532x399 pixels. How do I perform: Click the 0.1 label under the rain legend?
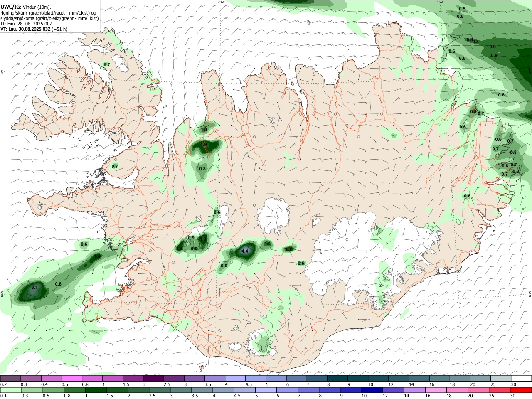tap(3, 396)
